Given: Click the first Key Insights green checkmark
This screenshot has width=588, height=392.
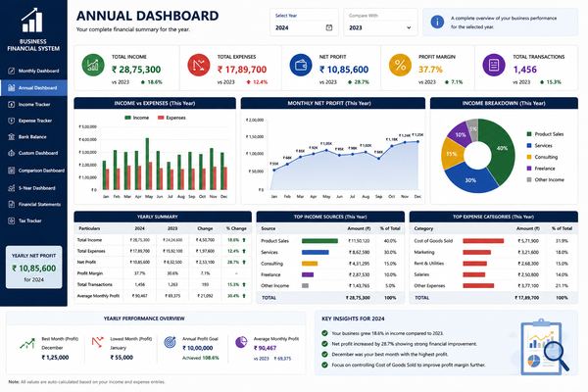Looking at the screenshot, I should [x=324, y=333].
